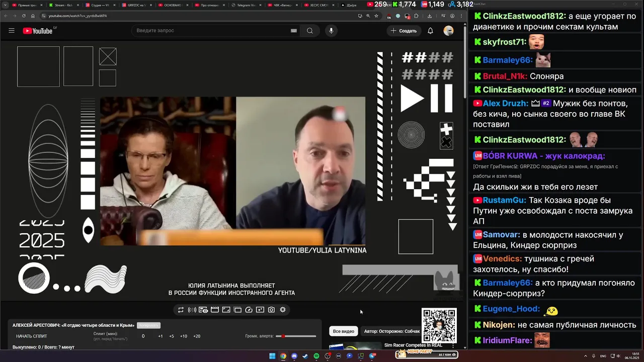
Task: Click the Копировать button next to the video title
Action: [x=148, y=325]
